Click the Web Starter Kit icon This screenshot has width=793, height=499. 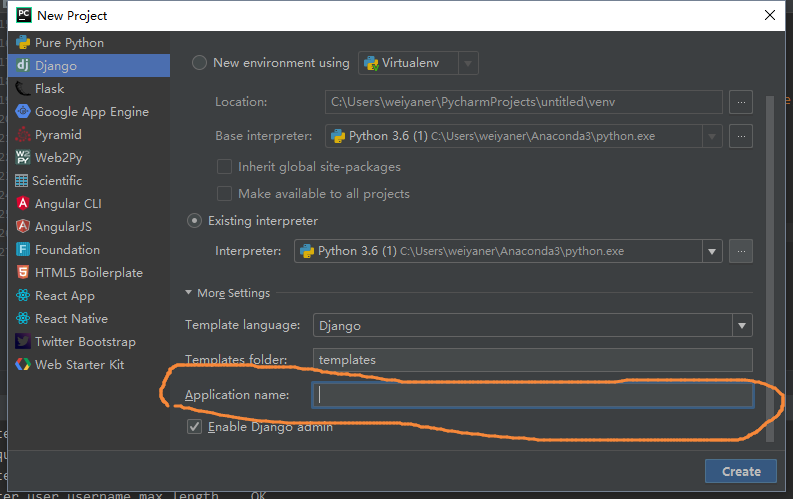[23, 365]
